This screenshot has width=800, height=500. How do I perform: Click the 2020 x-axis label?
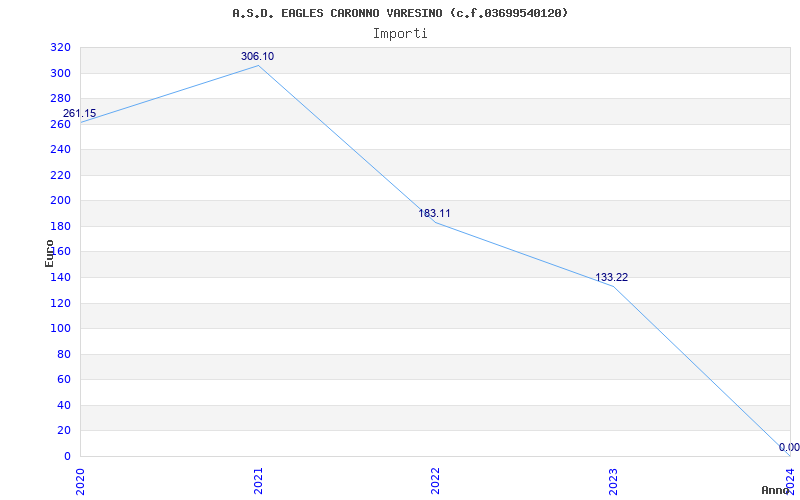pyautogui.click(x=80, y=481)
